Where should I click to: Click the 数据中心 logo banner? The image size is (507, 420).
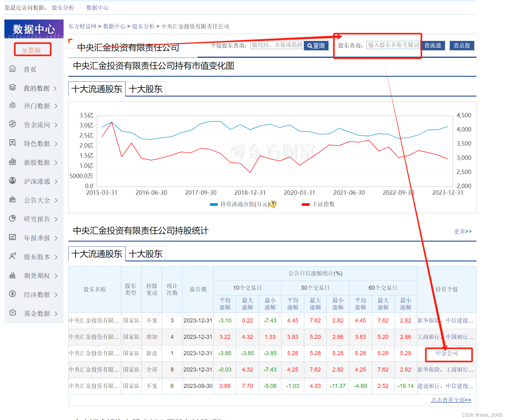tap(34, 29)
